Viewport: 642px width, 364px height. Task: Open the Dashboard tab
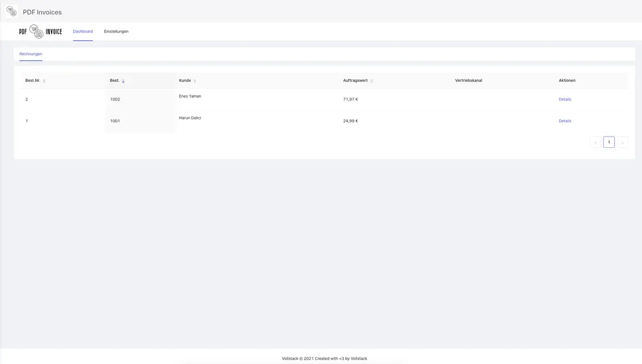point(83,31)
